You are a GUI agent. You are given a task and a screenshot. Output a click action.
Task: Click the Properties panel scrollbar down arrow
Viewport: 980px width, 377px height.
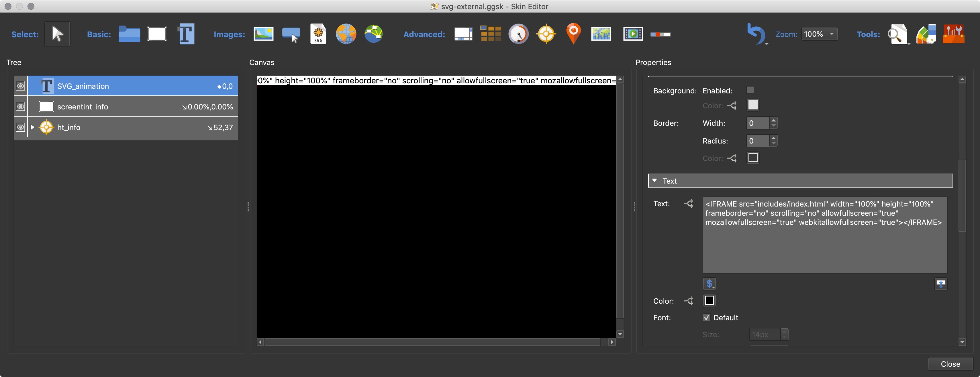pos(962,342)
